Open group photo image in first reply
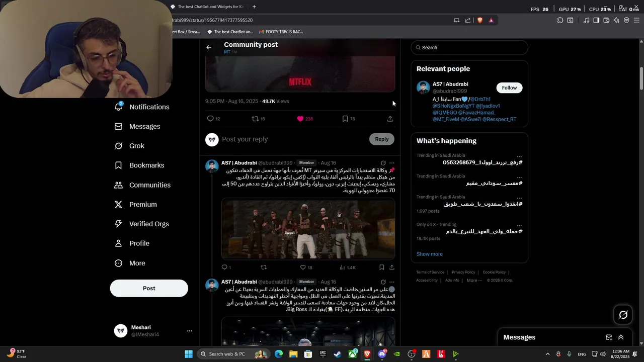The image size is (644, 362). point(308,229)
